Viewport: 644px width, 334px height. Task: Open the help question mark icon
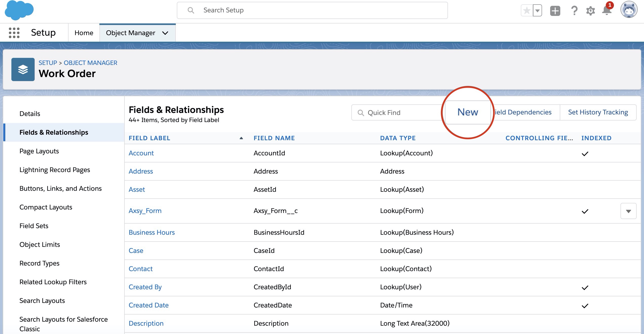(x=574, y=11)
